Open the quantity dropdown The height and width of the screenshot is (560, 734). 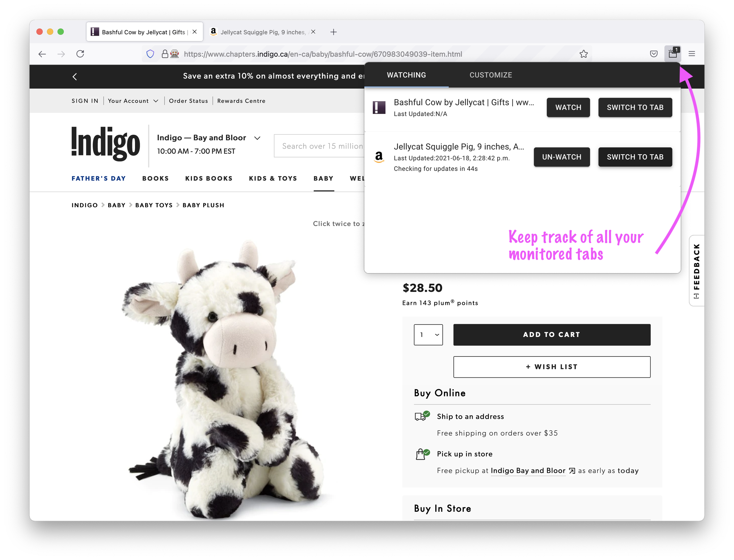click(428, 335)
